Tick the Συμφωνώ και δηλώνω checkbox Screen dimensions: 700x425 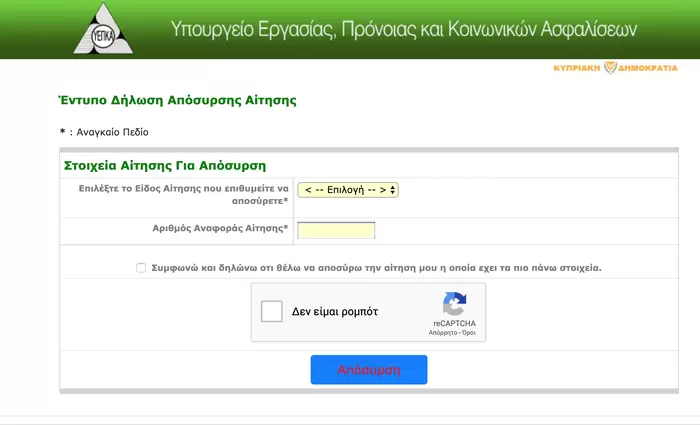(x=141, y=268)
